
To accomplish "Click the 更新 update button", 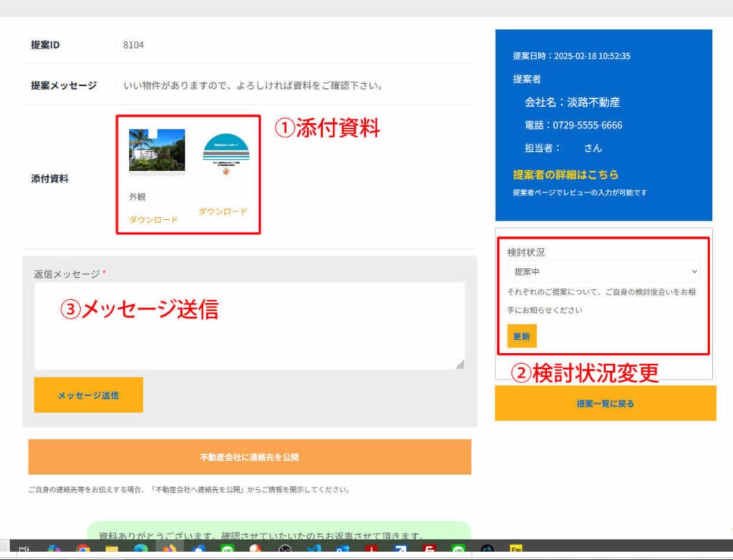I will pyautogui.click(x=521, y=336).
